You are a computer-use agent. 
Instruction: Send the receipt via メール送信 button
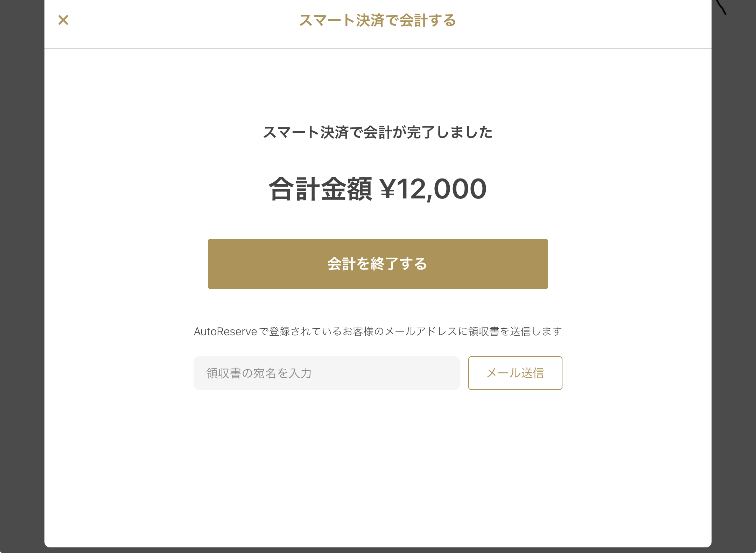515,373
